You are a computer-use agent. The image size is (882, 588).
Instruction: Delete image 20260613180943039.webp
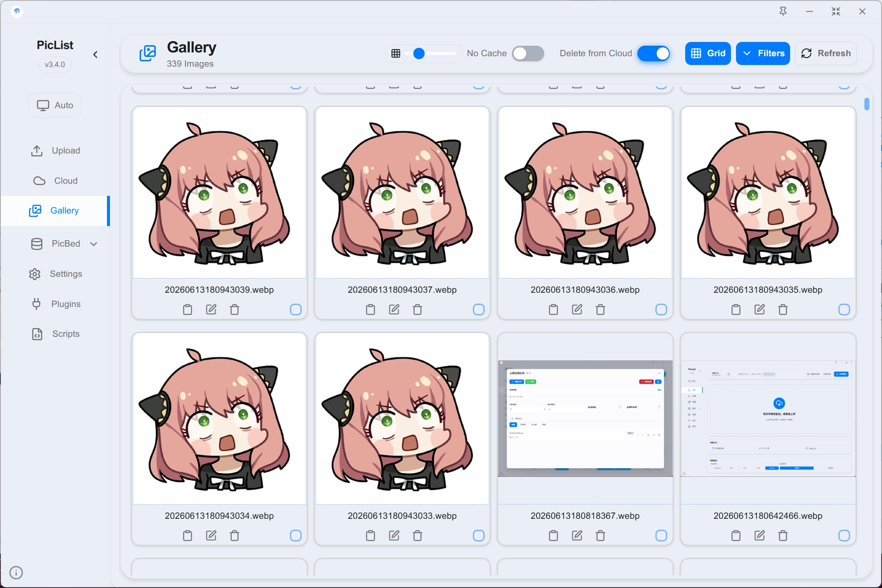pyautogui.click(x=235, y=310)
